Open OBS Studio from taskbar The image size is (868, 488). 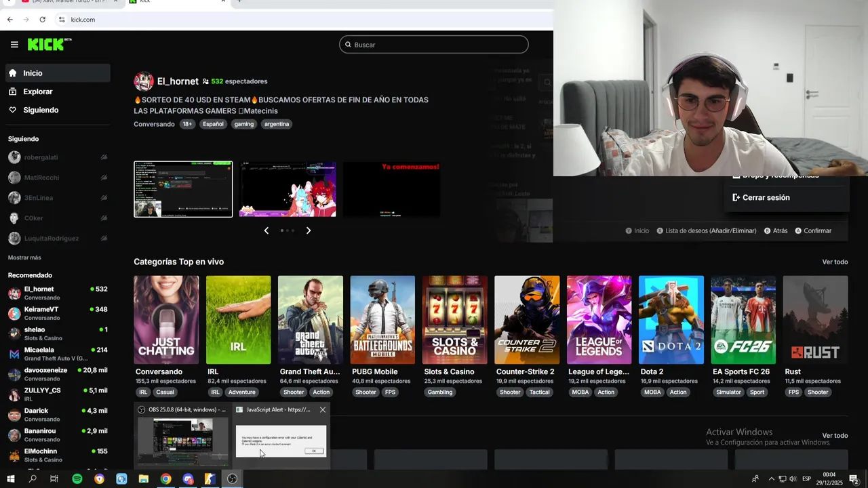[x=232, y=479]
